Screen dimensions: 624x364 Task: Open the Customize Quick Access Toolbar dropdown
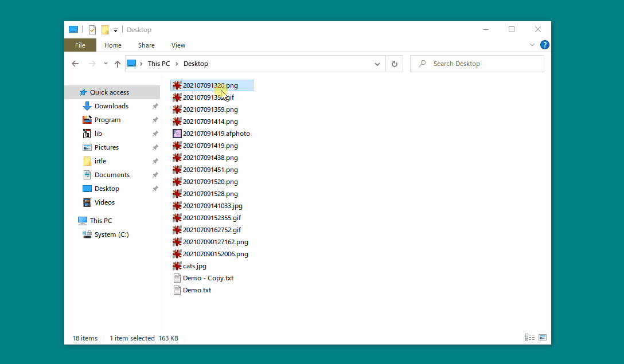115,30
